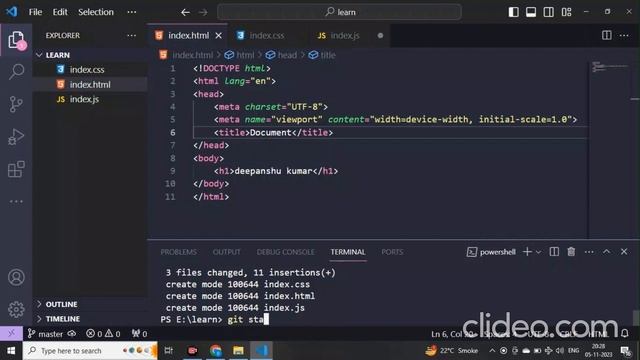Click taskbar Type here to search box

click(x=90, y=351)
